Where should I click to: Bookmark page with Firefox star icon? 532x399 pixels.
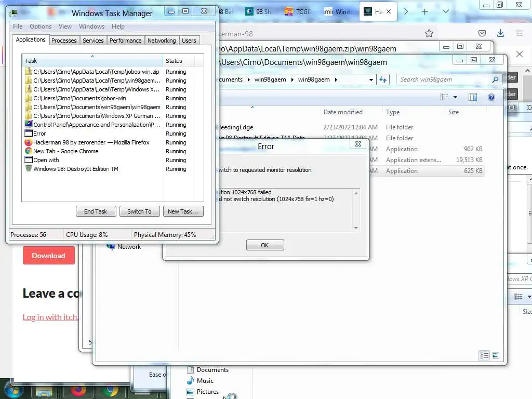[x=429, y=33]
